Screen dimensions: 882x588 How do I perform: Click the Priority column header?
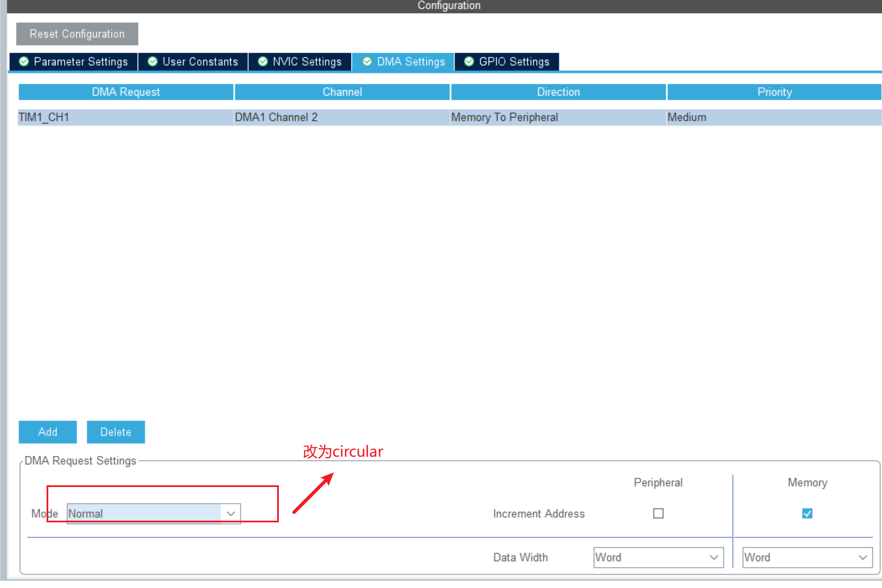[x=774, y=92]
